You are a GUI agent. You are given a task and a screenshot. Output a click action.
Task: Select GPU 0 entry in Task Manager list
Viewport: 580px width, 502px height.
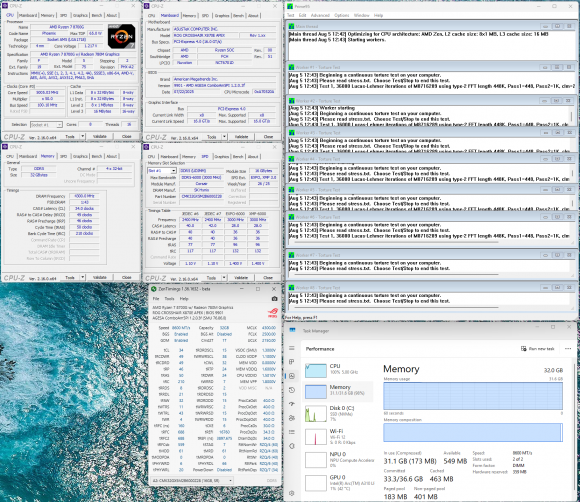pyautogui.click(x=338, y=483)
